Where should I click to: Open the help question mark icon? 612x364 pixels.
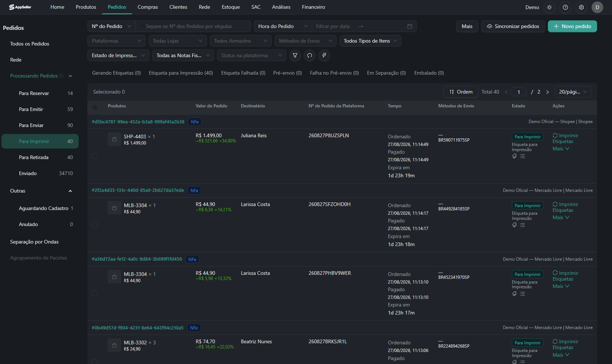(x=565, y=7)
